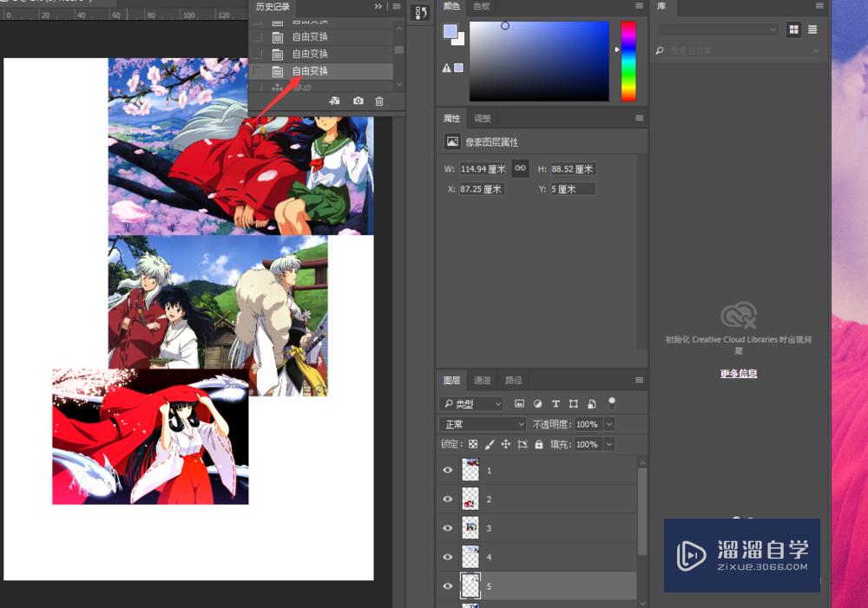Open the layer filter 类型 dropdown

point(471,404)
